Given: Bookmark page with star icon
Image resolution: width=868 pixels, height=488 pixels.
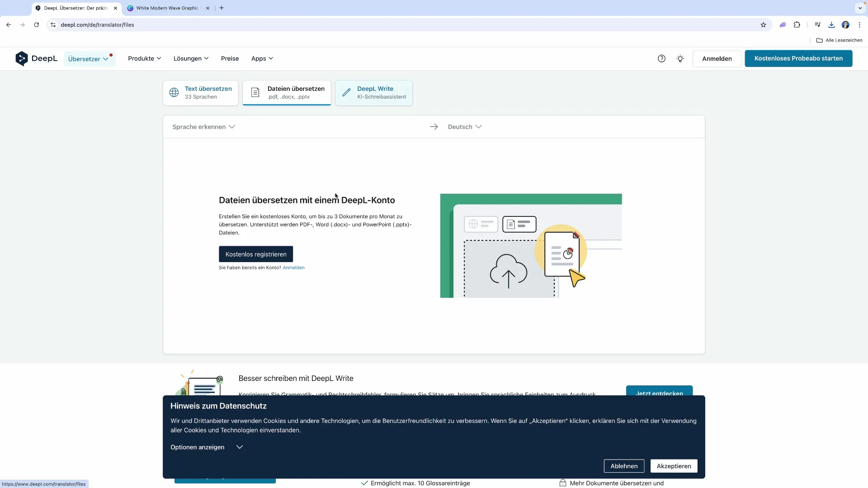Looking at the screenshot, I should pyautogui.click(x=763, y=25).
